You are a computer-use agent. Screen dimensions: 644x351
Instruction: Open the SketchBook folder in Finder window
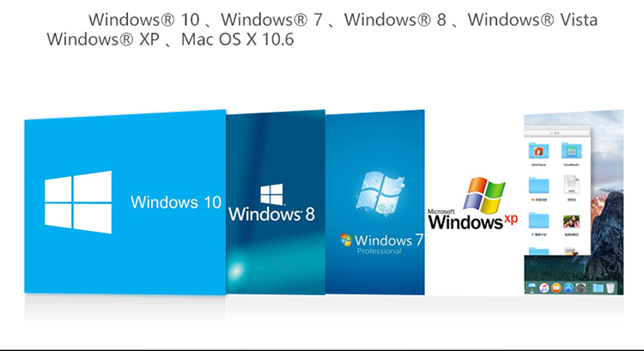pos(539,150)
